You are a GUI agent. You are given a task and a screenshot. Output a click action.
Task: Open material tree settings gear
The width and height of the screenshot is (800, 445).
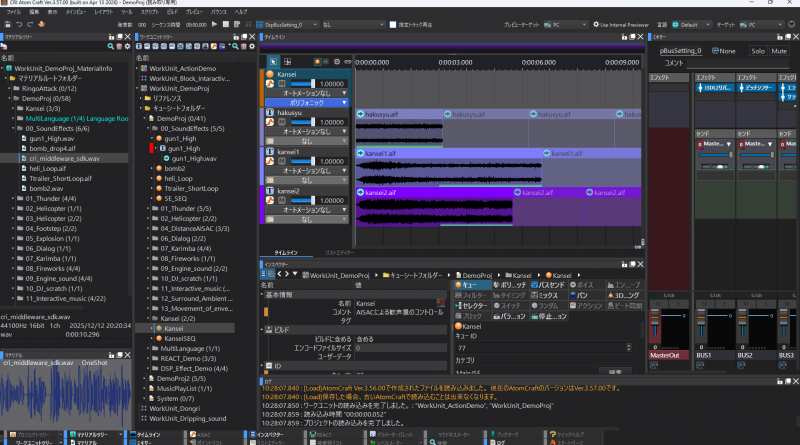(x=127, y=46)
